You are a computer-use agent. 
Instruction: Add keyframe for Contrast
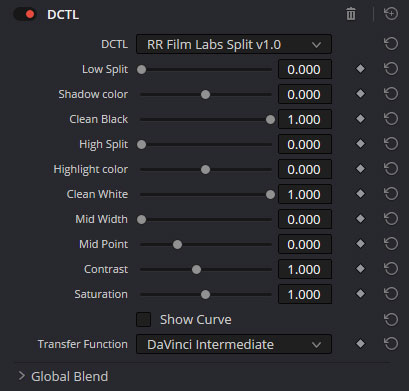360,269
